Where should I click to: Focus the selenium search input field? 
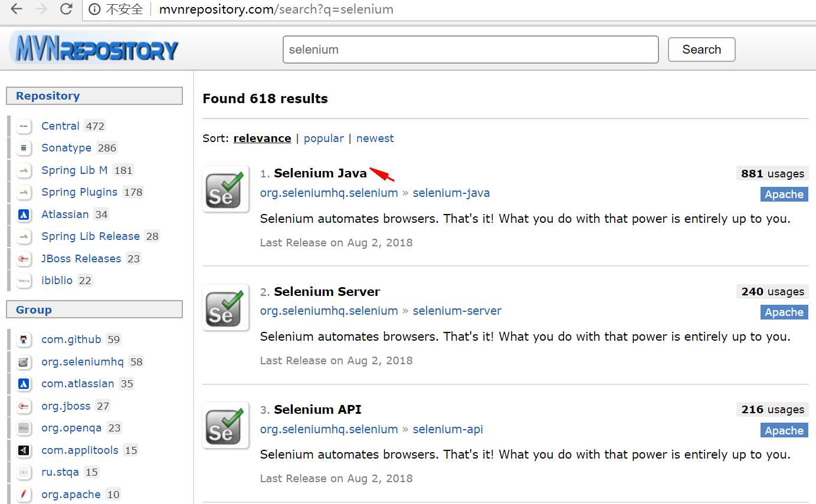[x=470, y=50]
